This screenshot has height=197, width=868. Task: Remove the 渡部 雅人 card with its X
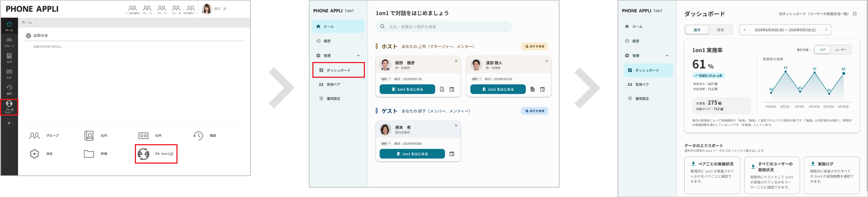(x=546, y=61)
